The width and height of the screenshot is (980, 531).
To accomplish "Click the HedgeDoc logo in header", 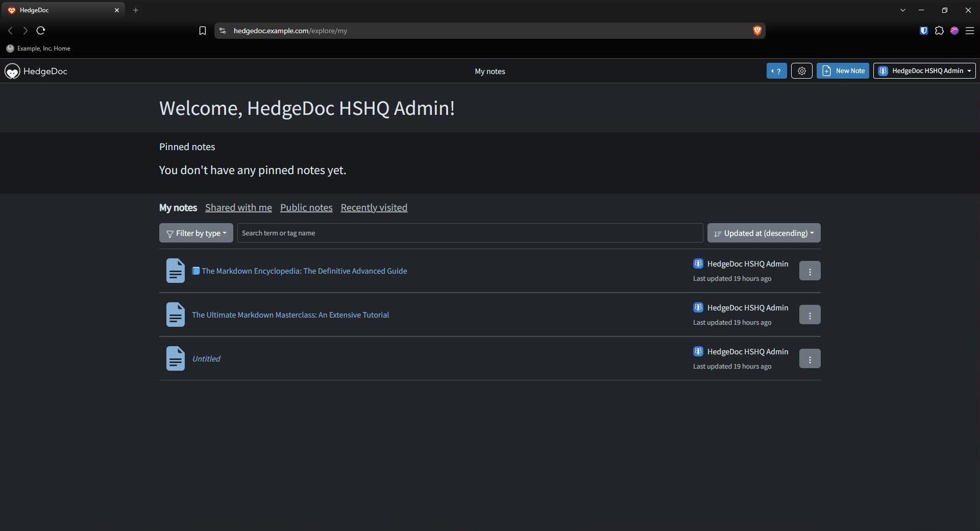I will [x=36, y=71].
